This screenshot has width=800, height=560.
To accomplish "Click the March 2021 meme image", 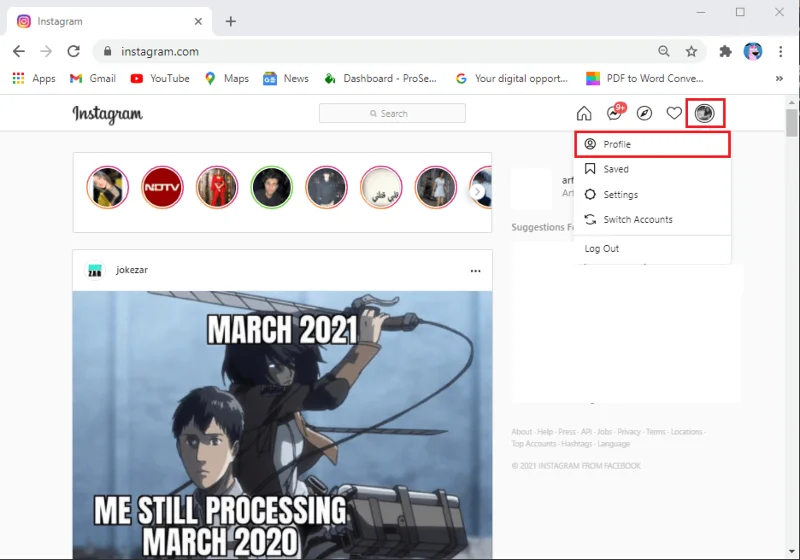I will pyautogui.click(x=282, y=425).
